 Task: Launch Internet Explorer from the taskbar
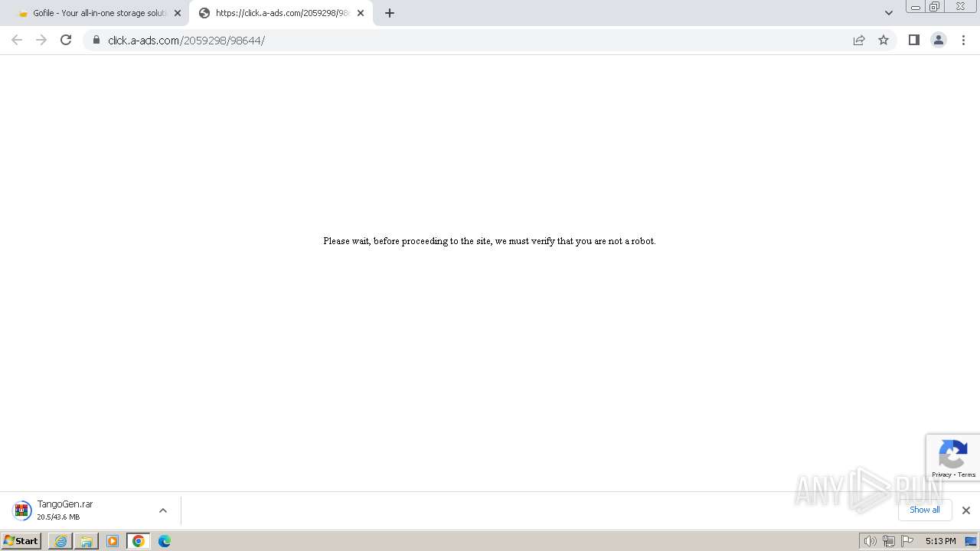point(60,541)
